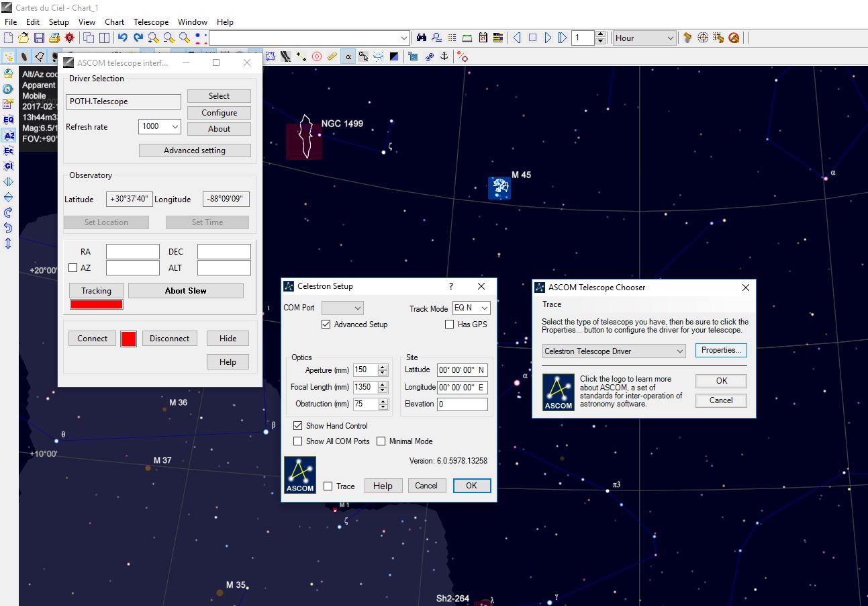Open the Telescope menu
The width and height of the screenshot is (868, 606).
point(151,22)
